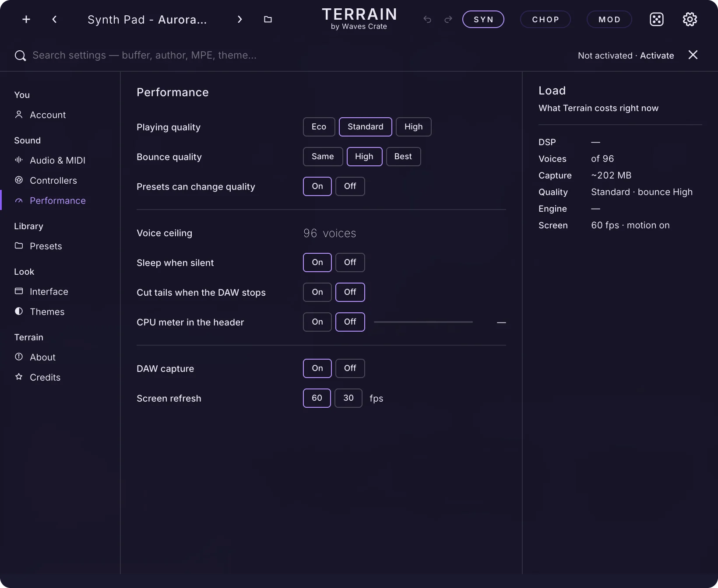Switch to the MOD tab

(x=609, y=19)
